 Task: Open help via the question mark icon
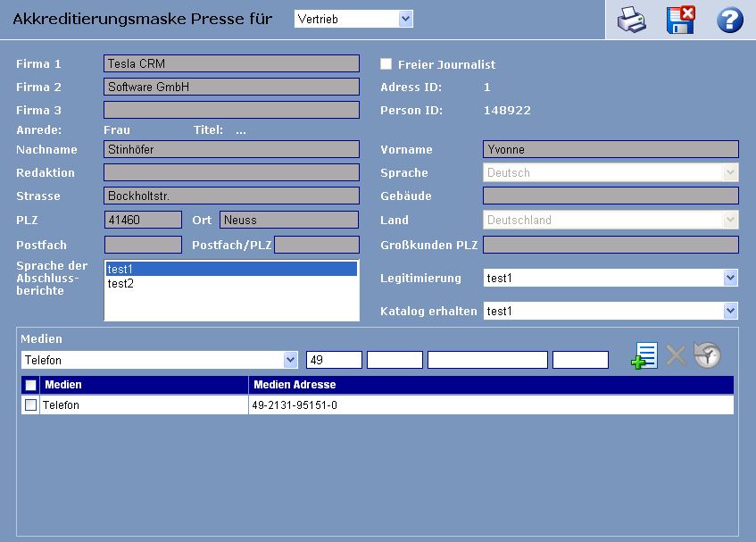coord(729,20)
